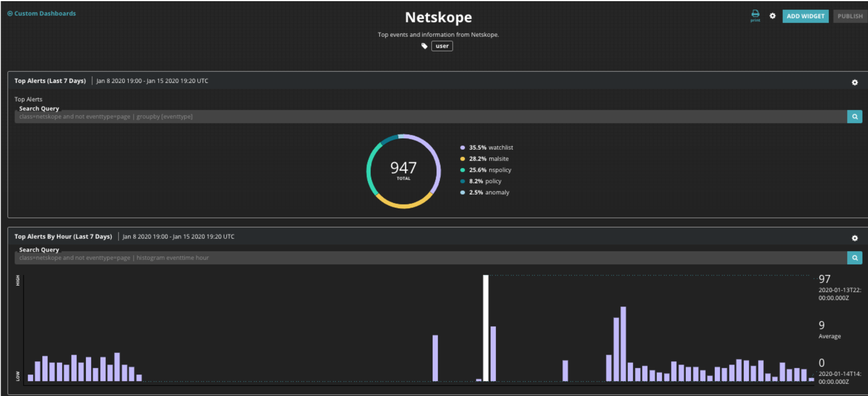The height and width of the screenshot is (396, 868).
Task: Go back to Custom Dashboards
Action: (42, 14)
